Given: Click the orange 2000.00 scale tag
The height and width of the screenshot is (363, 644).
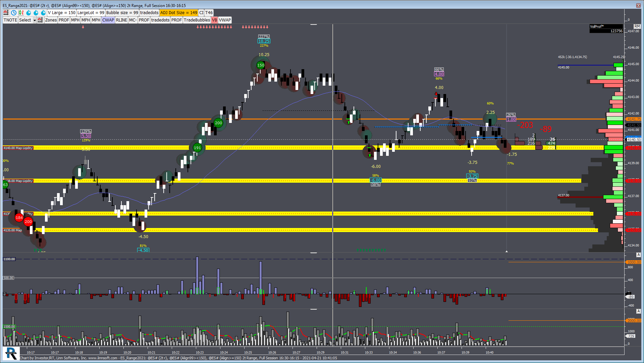Looking at the screenshot, I should coord(634,321).
